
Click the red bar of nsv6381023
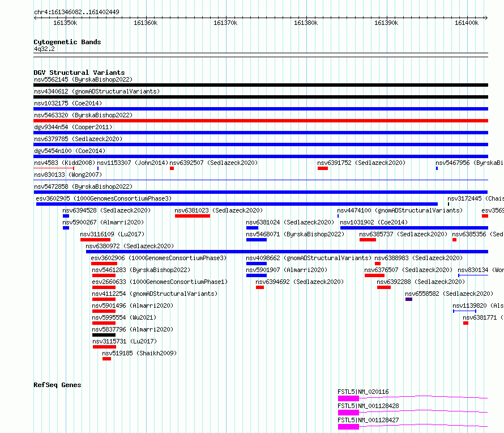point(193,216)
